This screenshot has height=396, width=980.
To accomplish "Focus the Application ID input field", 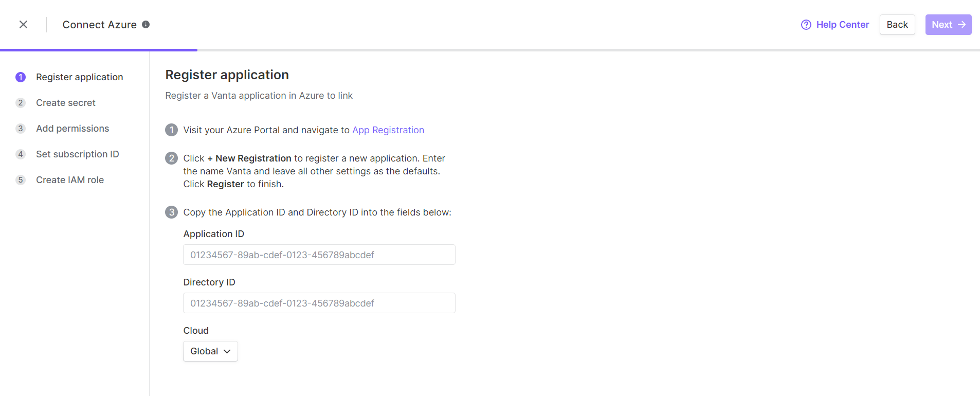I will tap(319, 255).
